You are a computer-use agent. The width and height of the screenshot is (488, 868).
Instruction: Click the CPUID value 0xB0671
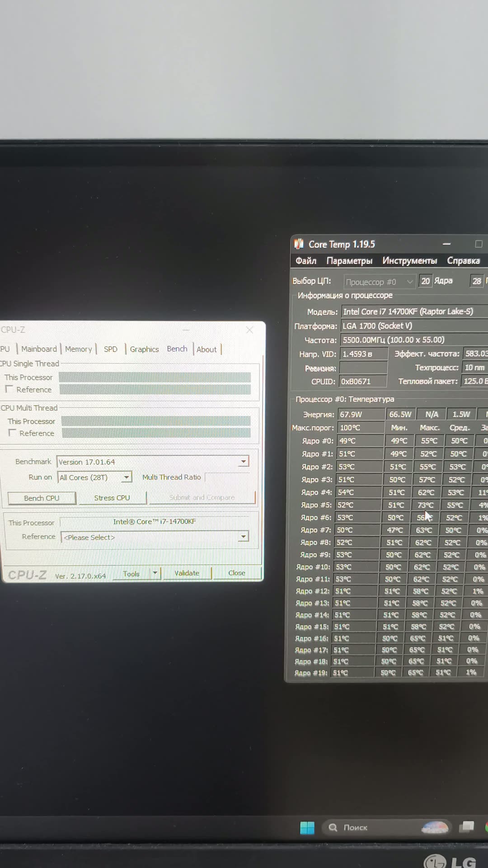point(363,382)
